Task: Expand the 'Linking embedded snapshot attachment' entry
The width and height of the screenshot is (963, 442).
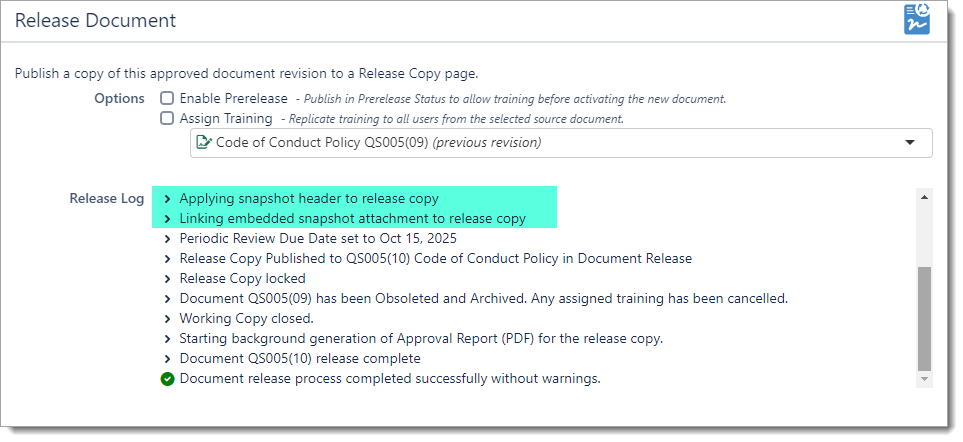Action: tap(168, 219)
